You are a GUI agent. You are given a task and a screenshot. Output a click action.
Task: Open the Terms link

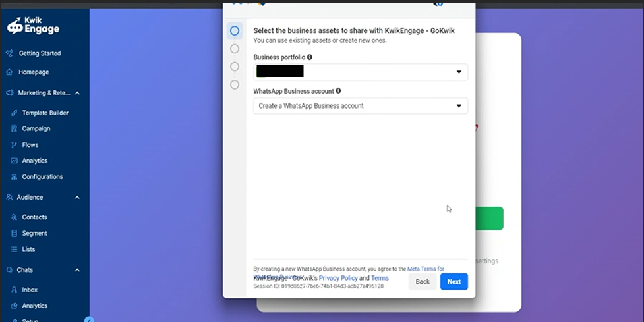(380, 278)
